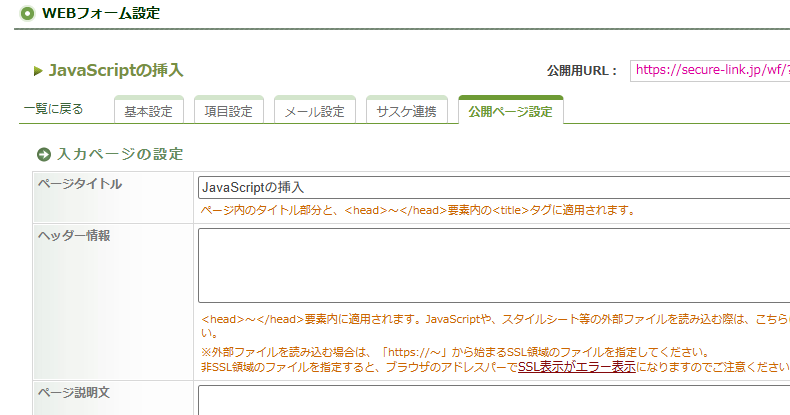Click the ページタイトル row label
Screen dimensions: 790x415
(80, 185)
